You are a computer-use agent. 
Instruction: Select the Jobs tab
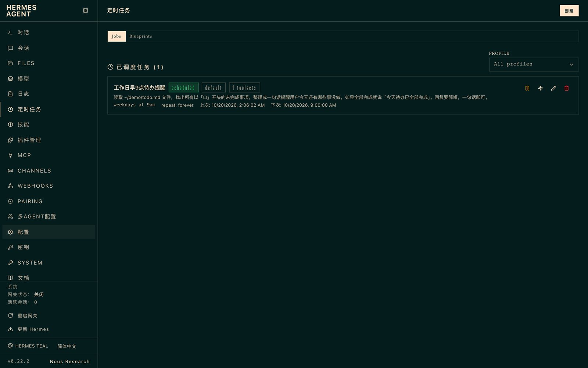(116, 36)
